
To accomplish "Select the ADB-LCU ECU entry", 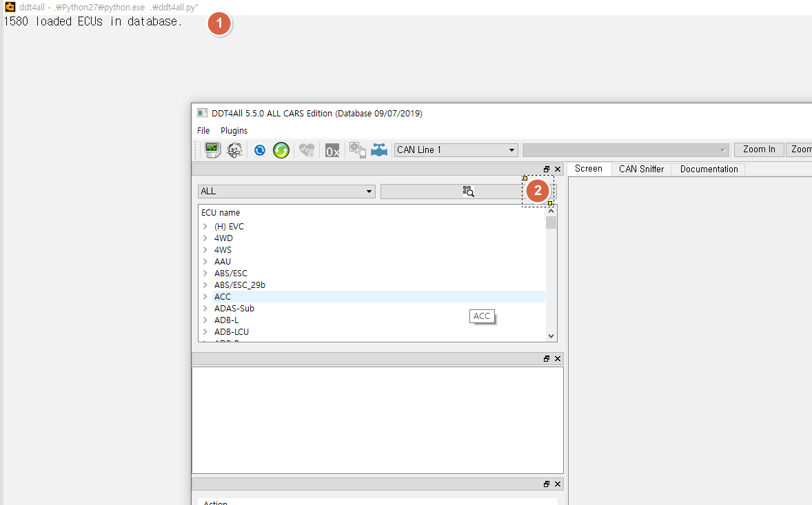I will point(232,331).
